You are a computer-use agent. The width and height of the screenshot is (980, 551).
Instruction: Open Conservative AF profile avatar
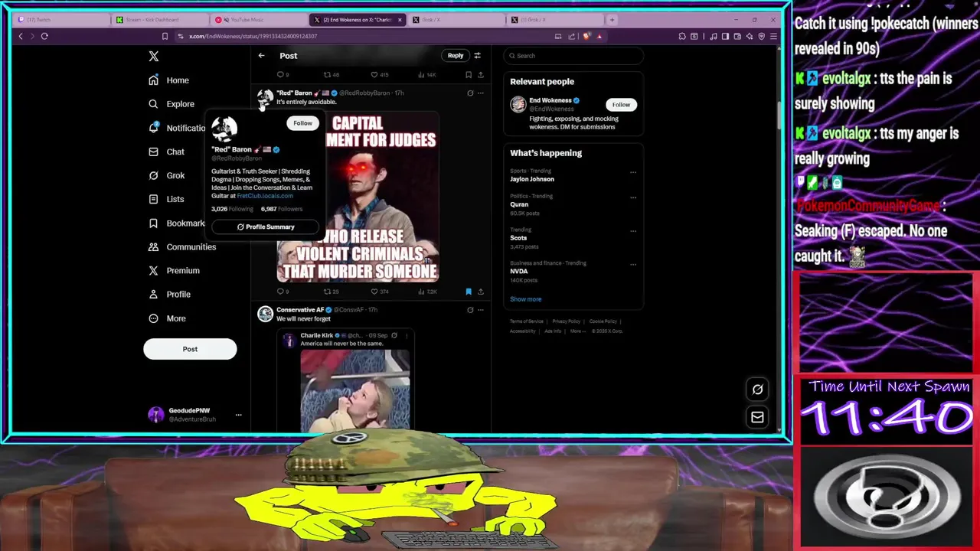click(265, 314)
